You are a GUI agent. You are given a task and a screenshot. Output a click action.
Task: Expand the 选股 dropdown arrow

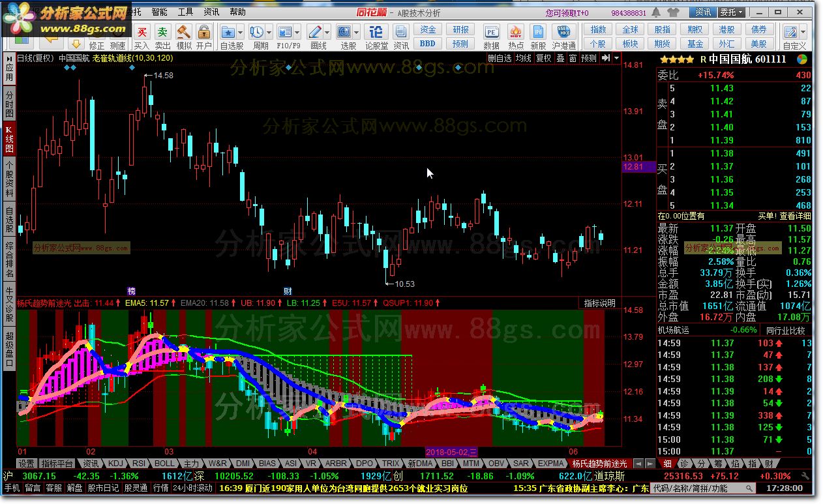coord(357,32)
